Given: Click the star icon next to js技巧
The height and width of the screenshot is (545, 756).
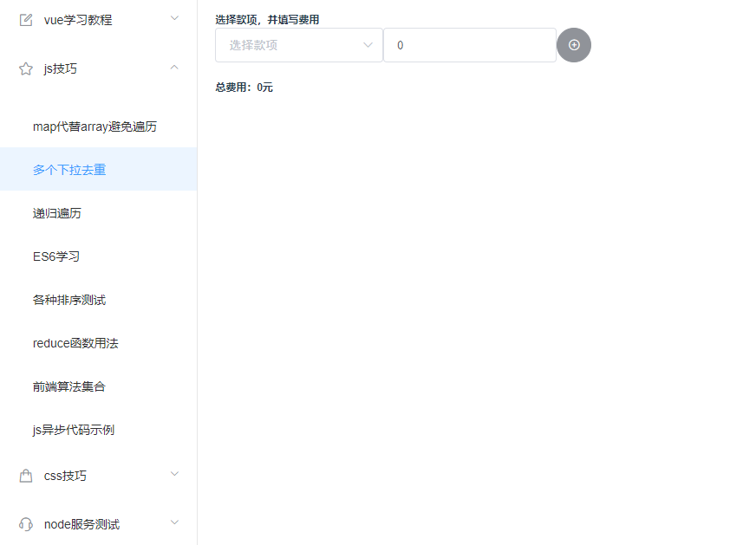Looking at the screenshot, I should (x=25, y=68).
